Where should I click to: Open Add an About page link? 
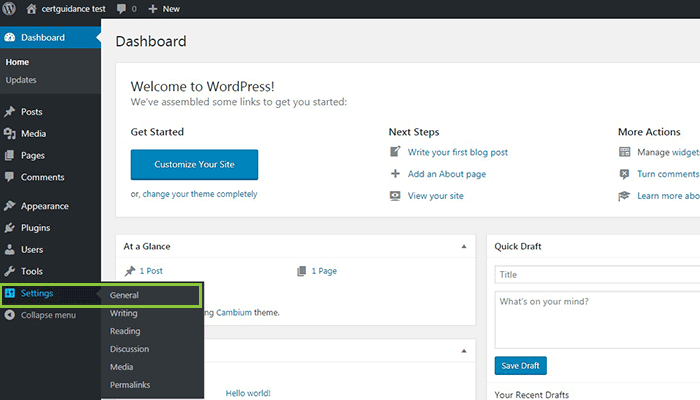click(x=447, y=174)
